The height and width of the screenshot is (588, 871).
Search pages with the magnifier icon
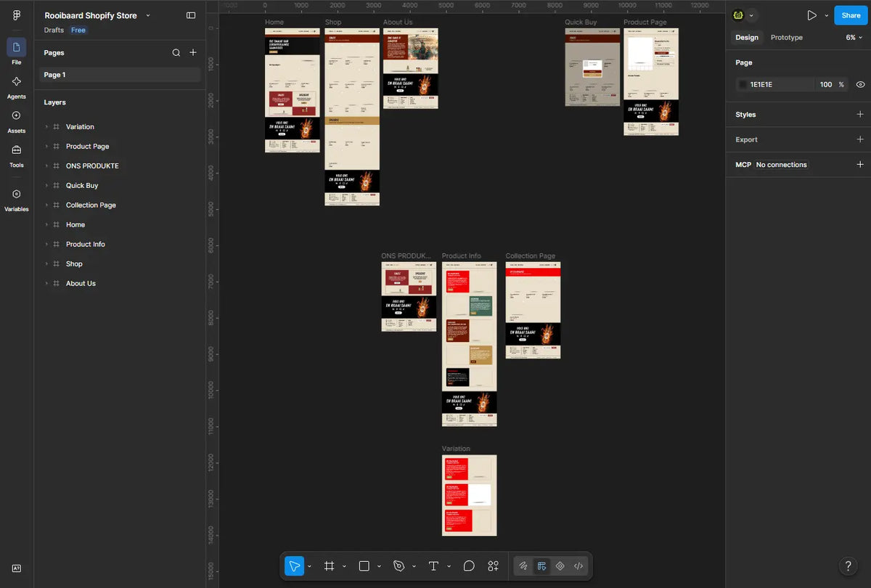point(176,52)
